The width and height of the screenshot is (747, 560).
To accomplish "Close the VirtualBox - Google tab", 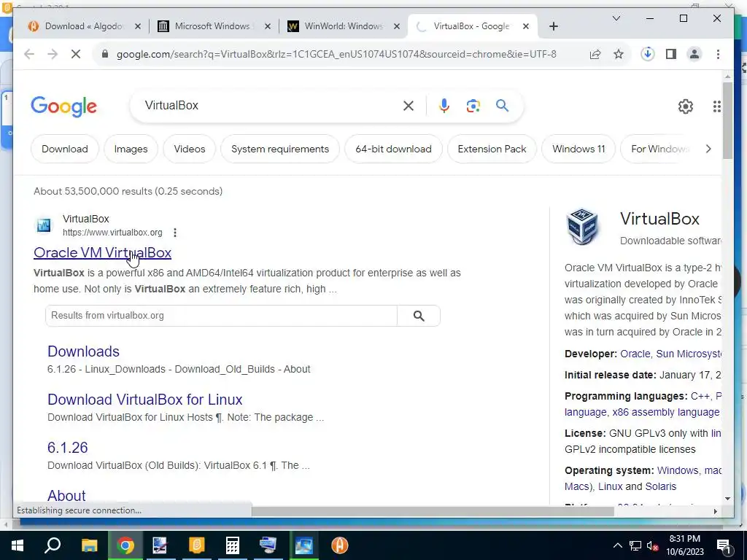I will pos(526,26).
